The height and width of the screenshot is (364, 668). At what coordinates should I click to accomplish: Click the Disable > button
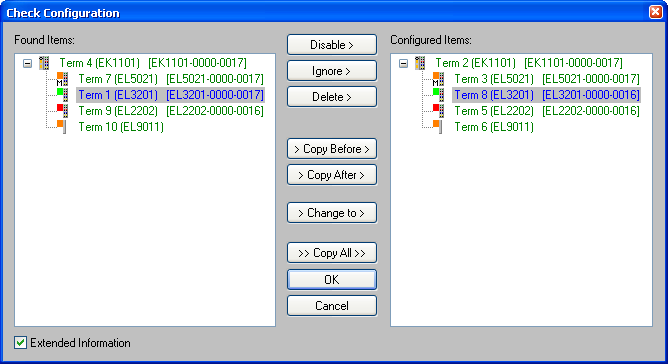point(332,45)
